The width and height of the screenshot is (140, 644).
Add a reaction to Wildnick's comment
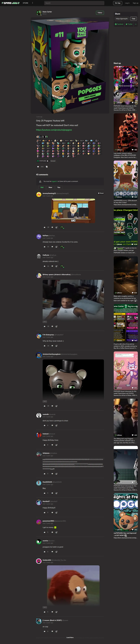point(56,474)
